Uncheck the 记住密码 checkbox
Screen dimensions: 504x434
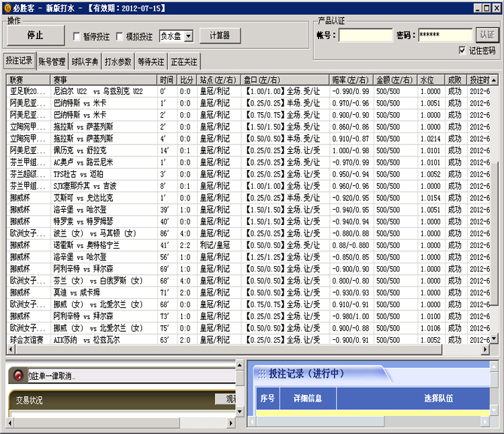tap(462, 50)
